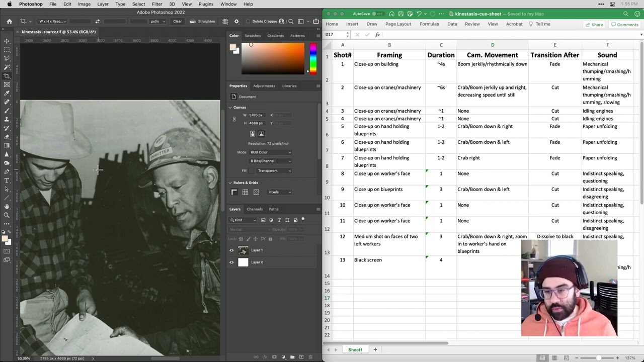Select the Hand tool

click(7, 206)
